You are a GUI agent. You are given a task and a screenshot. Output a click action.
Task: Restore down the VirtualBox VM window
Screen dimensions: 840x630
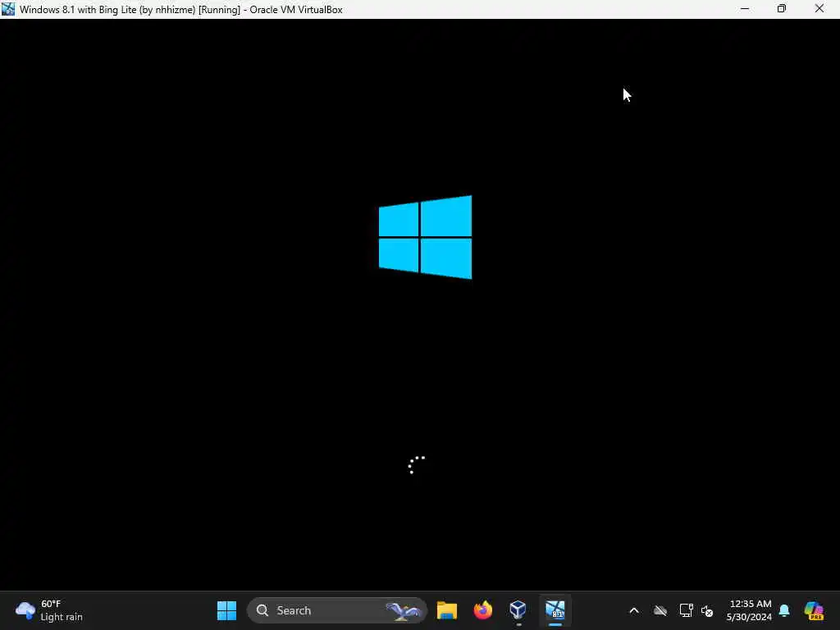pyautogui.click(x=782, y=9)
